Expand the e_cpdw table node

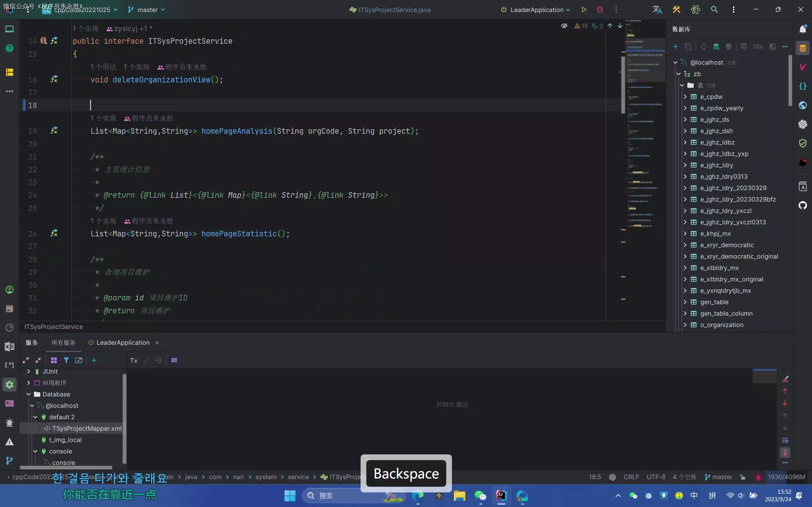click(x=685, y=97)
